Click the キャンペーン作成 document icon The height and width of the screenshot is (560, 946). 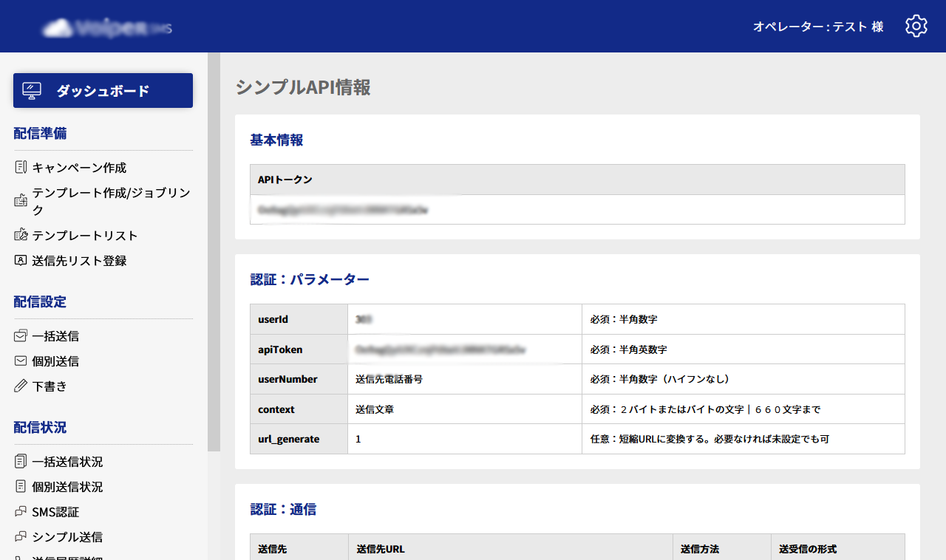[21, 168]
